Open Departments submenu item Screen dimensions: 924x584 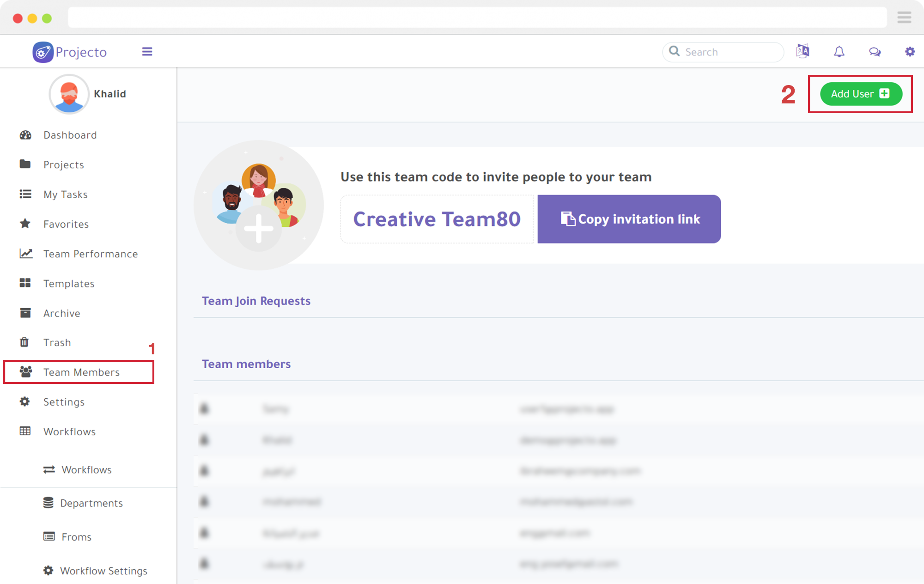pyautogui.click(x=91, y=503)
